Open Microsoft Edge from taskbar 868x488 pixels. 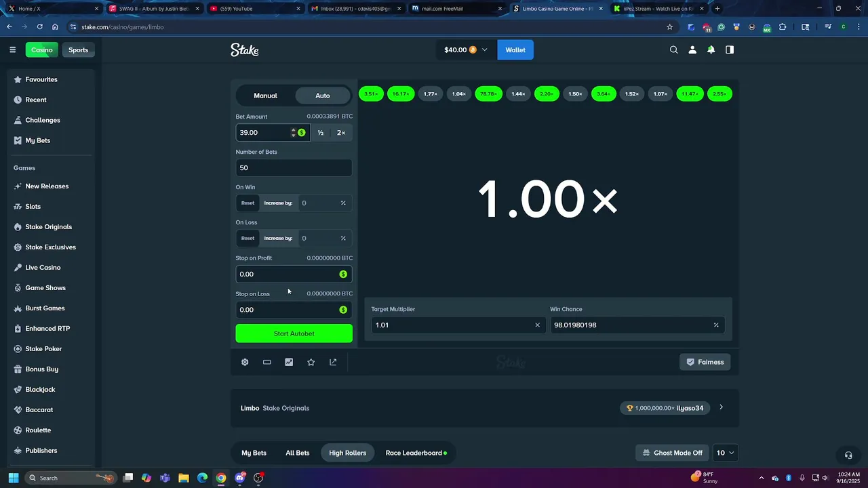(202, 478)
